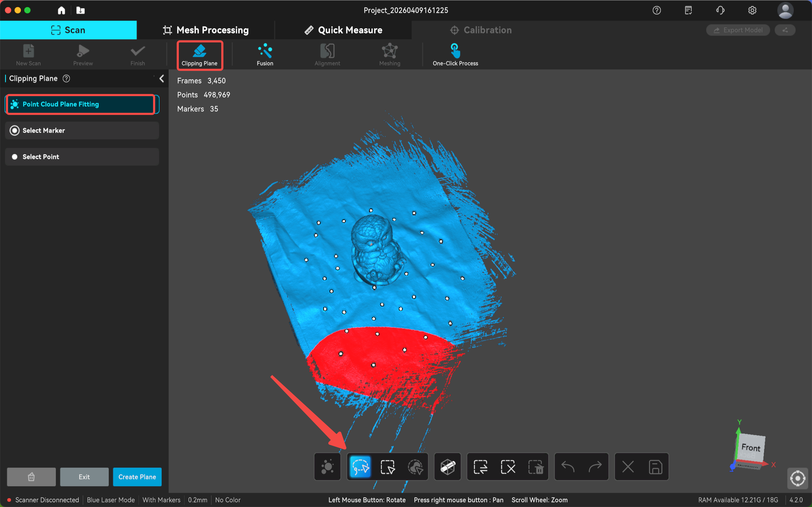Viewport: 812px width, 507px height.
Task: Click the Create Plane button
Action: (137, 477)
